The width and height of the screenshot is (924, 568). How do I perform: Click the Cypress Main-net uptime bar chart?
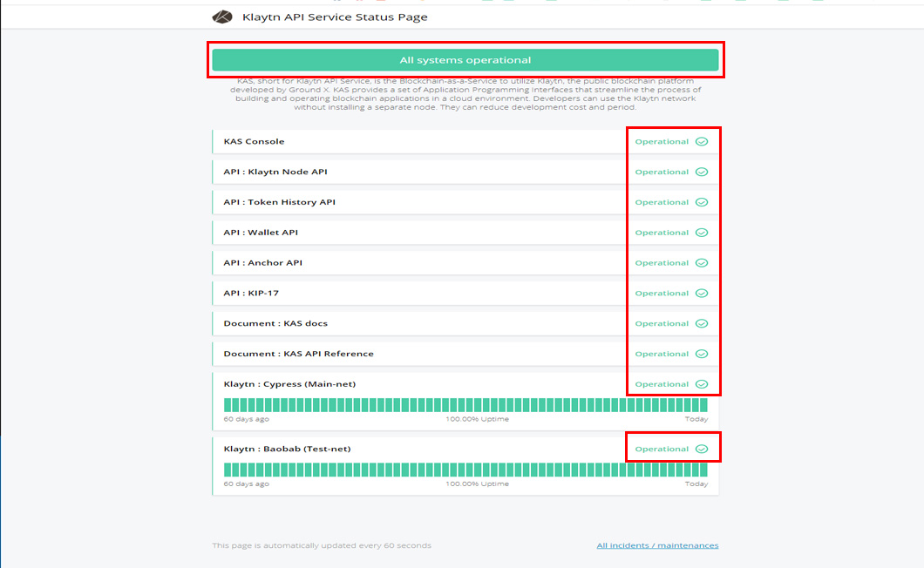465,405
